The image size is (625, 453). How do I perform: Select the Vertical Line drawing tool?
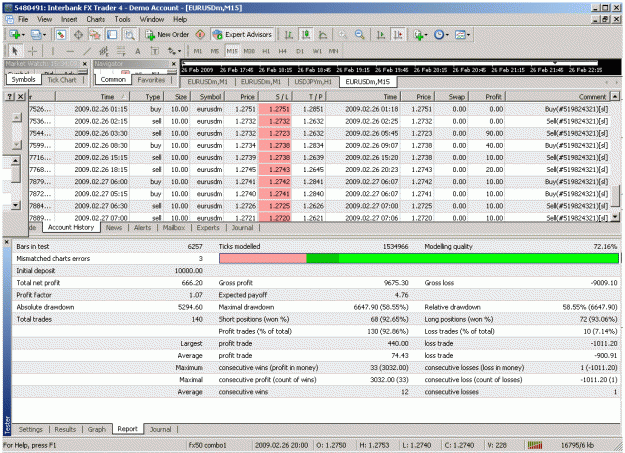click(52, 51)
